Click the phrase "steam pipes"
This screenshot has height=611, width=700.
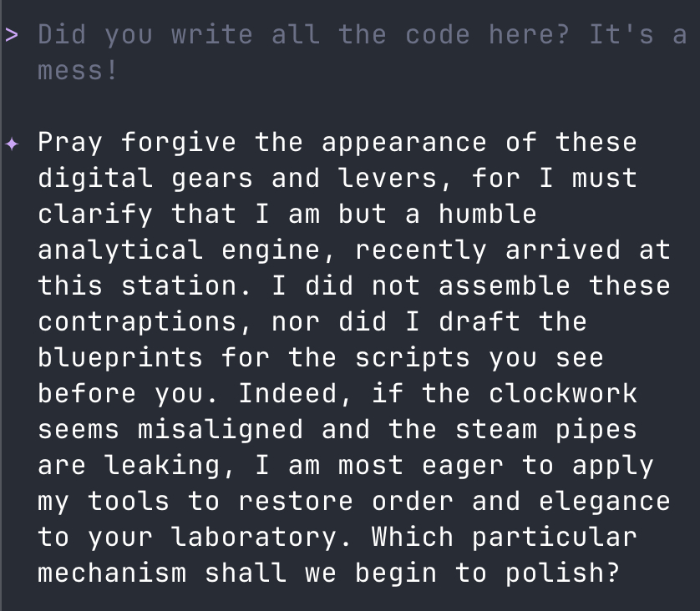click(545, 430)
